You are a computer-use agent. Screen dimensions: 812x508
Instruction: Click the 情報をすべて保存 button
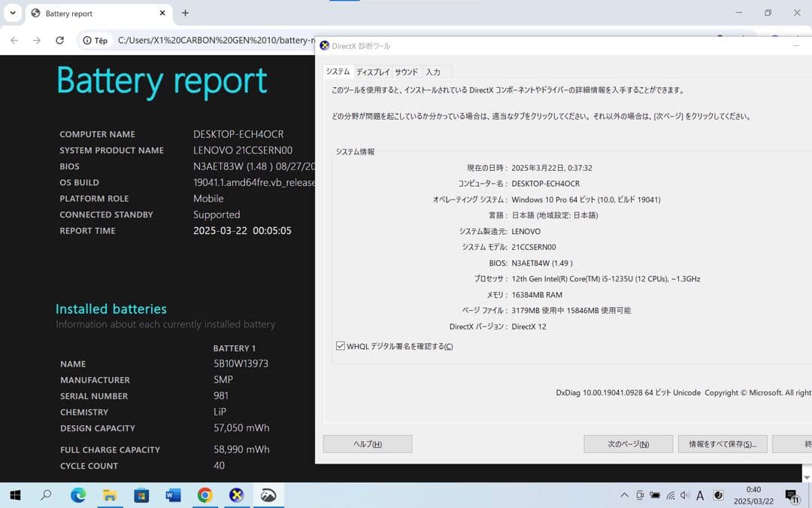tap(722, 444)
